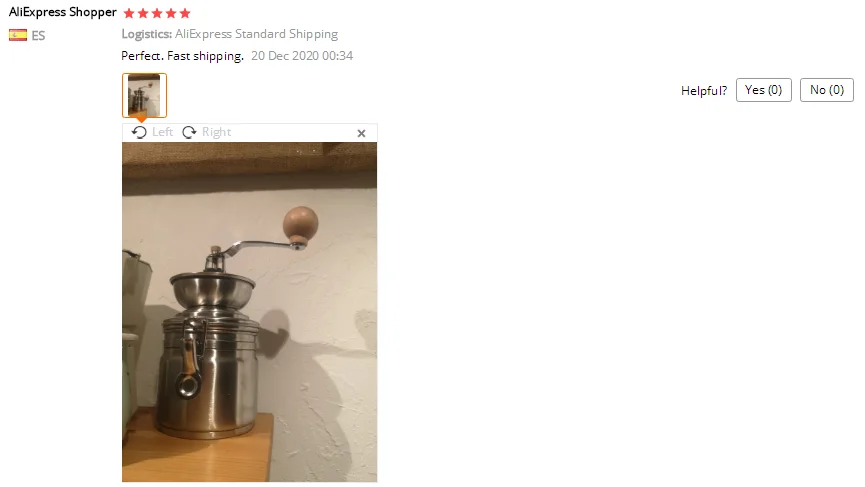Close the enlarged review photo viewer
This screenshot has height=487, width=865.
click(361, 133)
